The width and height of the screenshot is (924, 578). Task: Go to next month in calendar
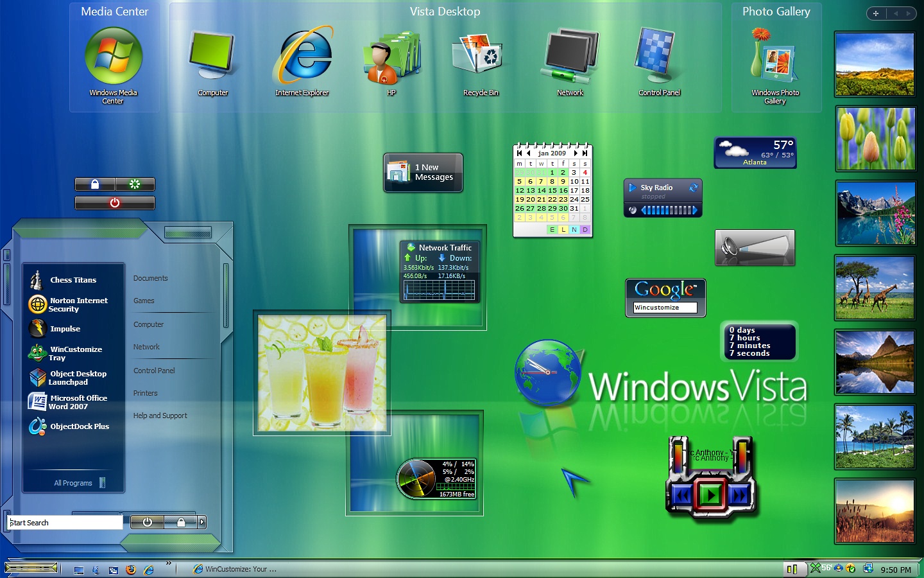pos(576,153)
